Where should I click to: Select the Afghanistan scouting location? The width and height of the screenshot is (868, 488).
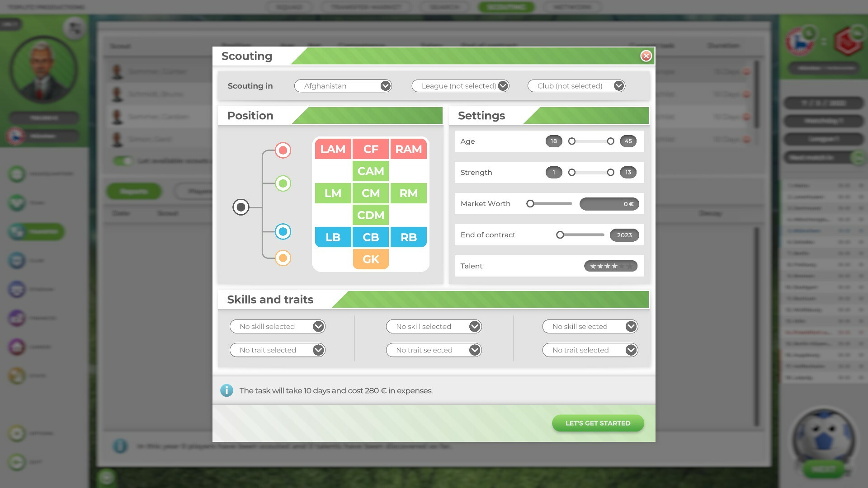click(344, 86)
